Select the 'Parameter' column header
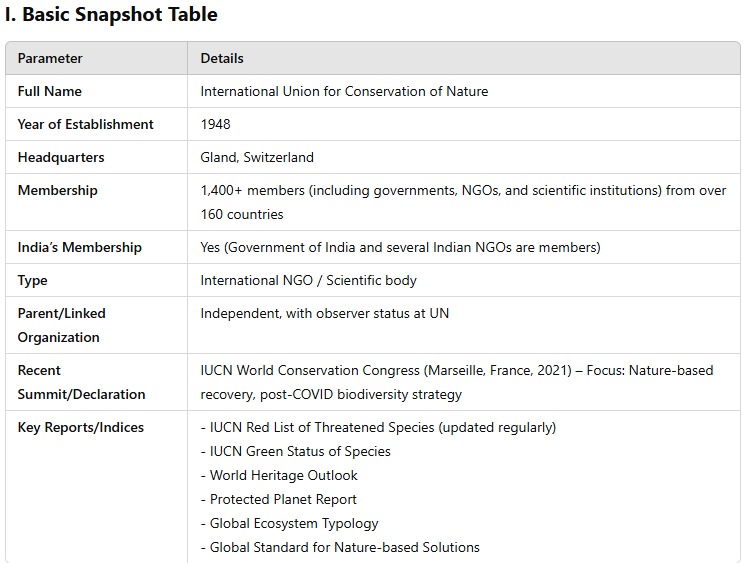The width and height of the screenshot is (743, 563). tap(50, 58)
